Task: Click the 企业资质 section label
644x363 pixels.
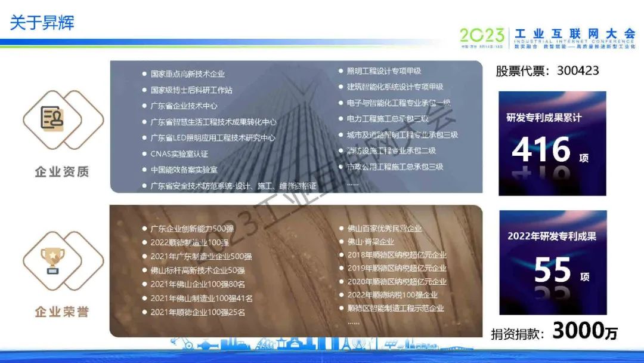Action: (x=61, y=172)
